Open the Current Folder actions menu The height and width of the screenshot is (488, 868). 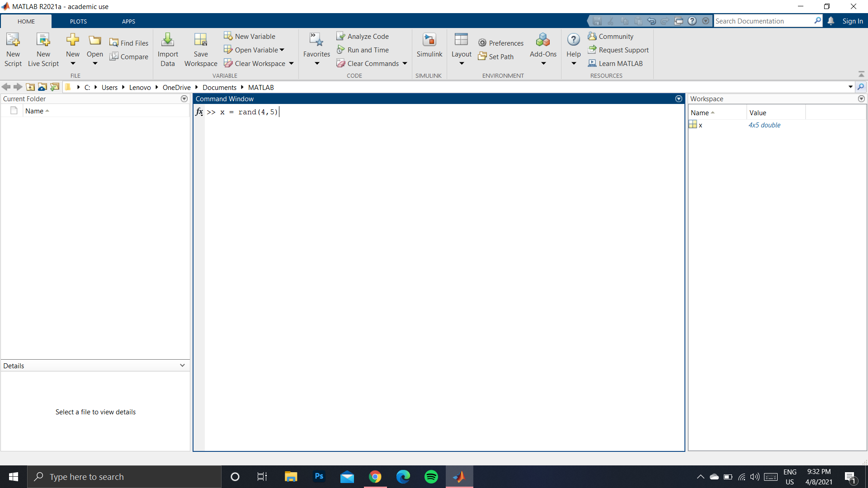[x=184, y=99]
